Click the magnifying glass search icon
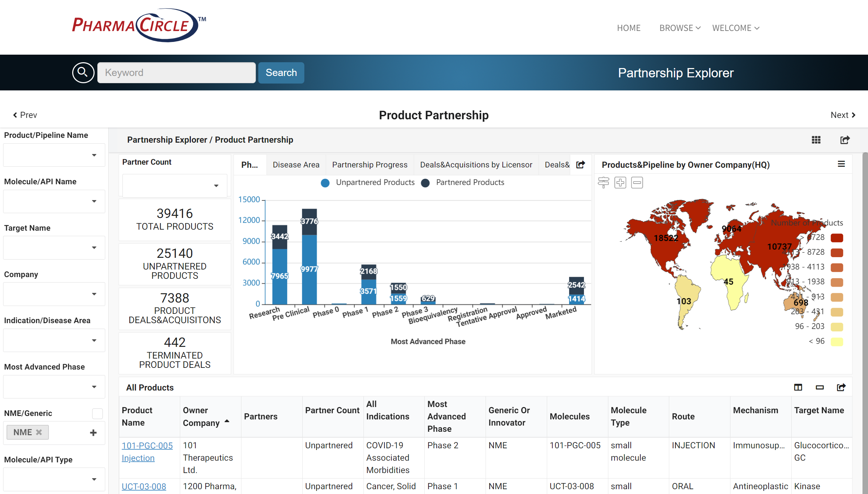 83,73
